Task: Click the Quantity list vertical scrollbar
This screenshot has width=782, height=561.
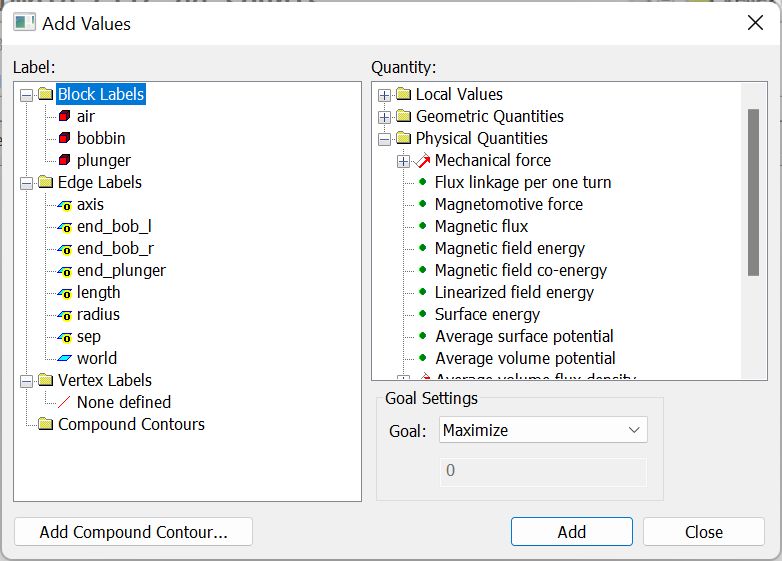Action: click(x=753, y=190)
